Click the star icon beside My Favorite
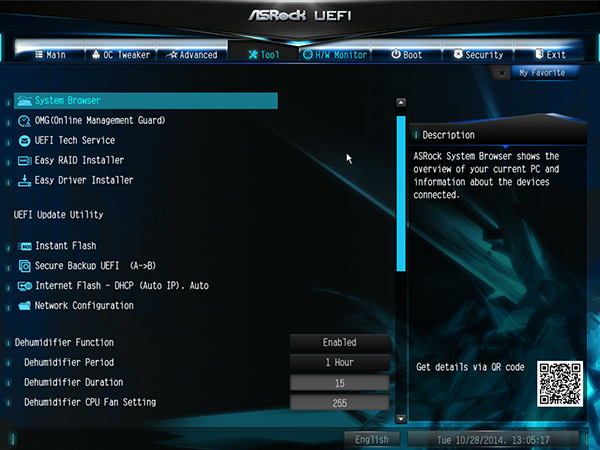Image resolution: width=600 pixels, height=450 pixels. [501, 73]
